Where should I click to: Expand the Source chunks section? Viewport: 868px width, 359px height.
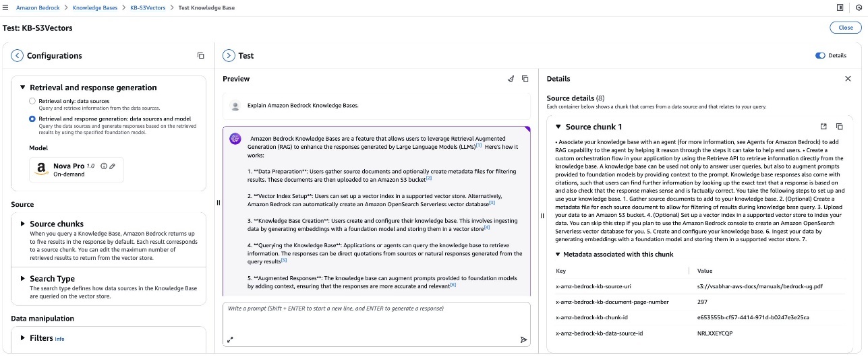[x=22, y=224]
